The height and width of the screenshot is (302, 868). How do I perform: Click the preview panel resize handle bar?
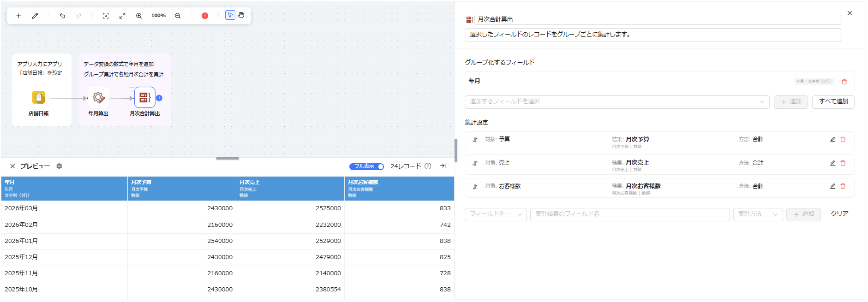pyautogui.click(x=227, y=159)
